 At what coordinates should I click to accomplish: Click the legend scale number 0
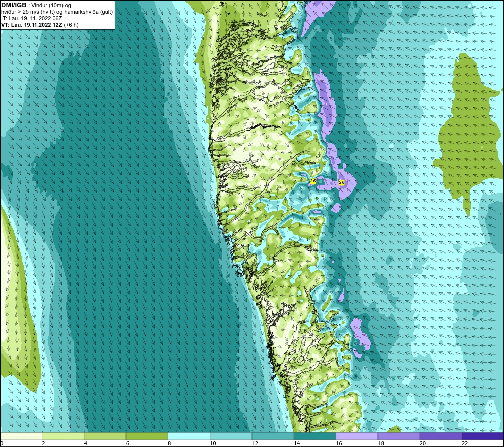(x=2, y=443)
